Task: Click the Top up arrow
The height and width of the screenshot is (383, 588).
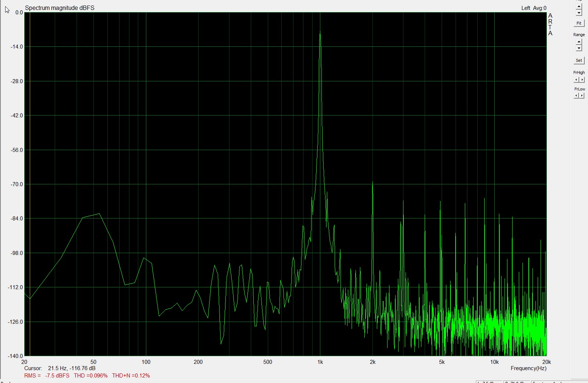Action: (579, 7)
